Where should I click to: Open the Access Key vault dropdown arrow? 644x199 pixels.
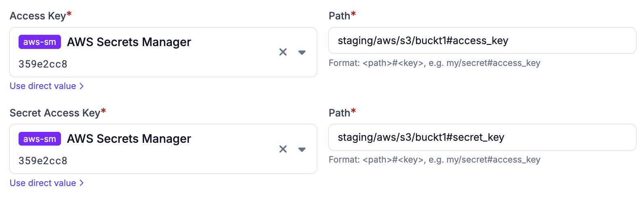click(302, 53)
